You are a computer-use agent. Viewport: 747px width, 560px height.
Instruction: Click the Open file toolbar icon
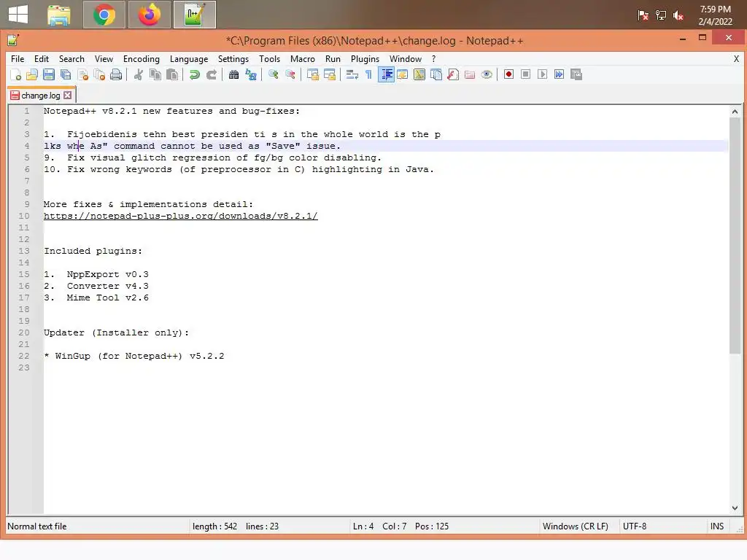click(x=32, y=75)
